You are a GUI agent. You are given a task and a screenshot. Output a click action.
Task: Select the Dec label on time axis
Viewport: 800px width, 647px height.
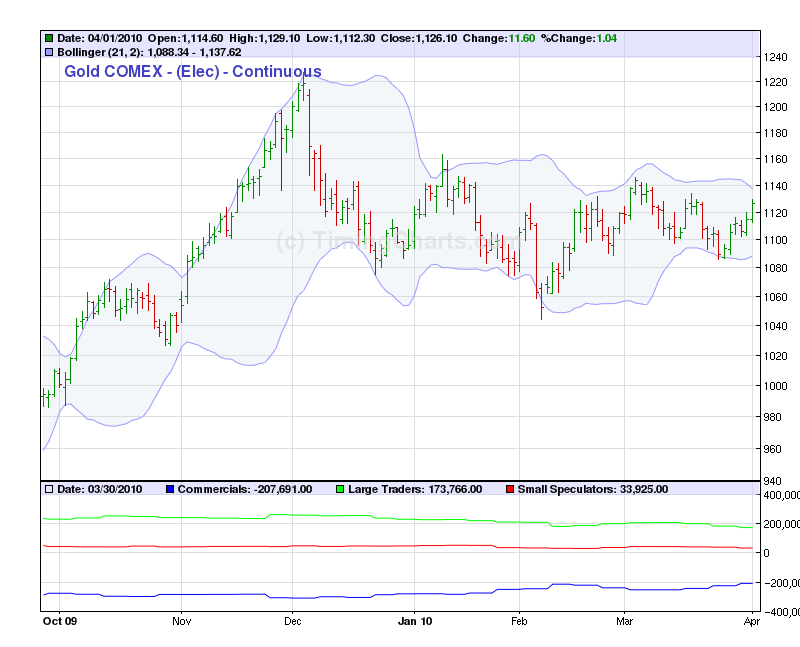(x=291, y=622)
